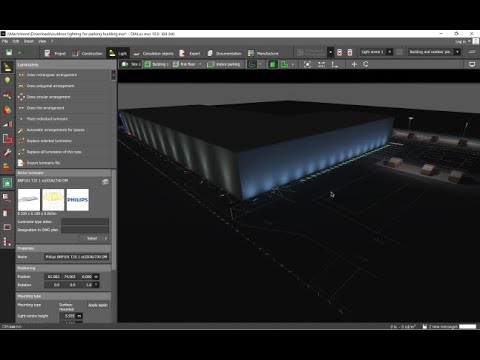The image size is (480, 360).
Task: Open the View menu
Action: click(42, 41)
